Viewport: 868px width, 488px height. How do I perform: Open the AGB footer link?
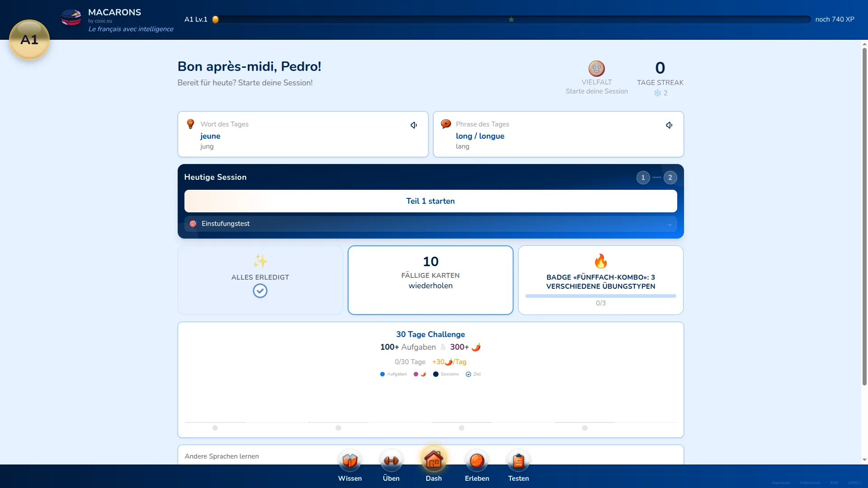[834, 483]
